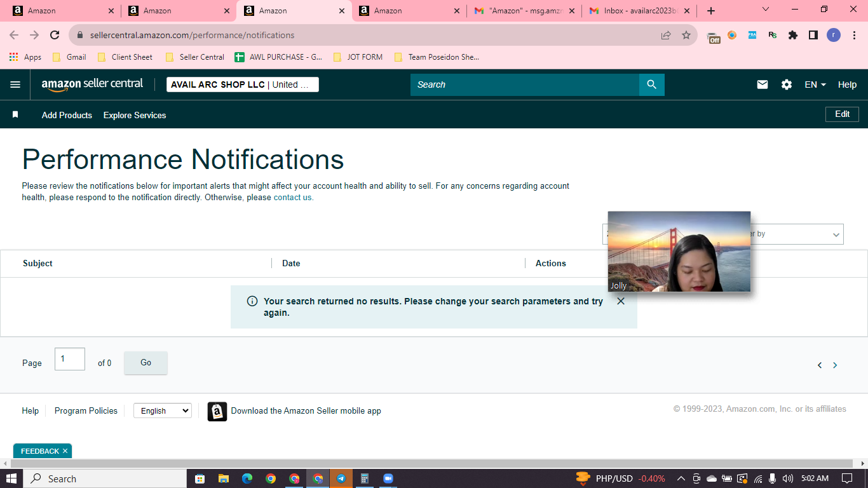The height and width of the screenshot is (488, 868).
Task: Switch to the "Amazon" - msg.amzn Gmail tab
Action: click(524, 11)
